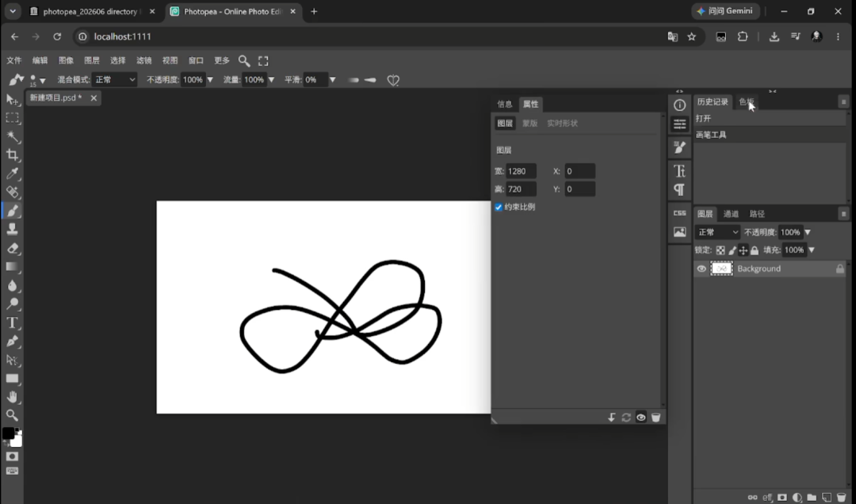Toggle lock position icon in layers panel

[743, 250]
